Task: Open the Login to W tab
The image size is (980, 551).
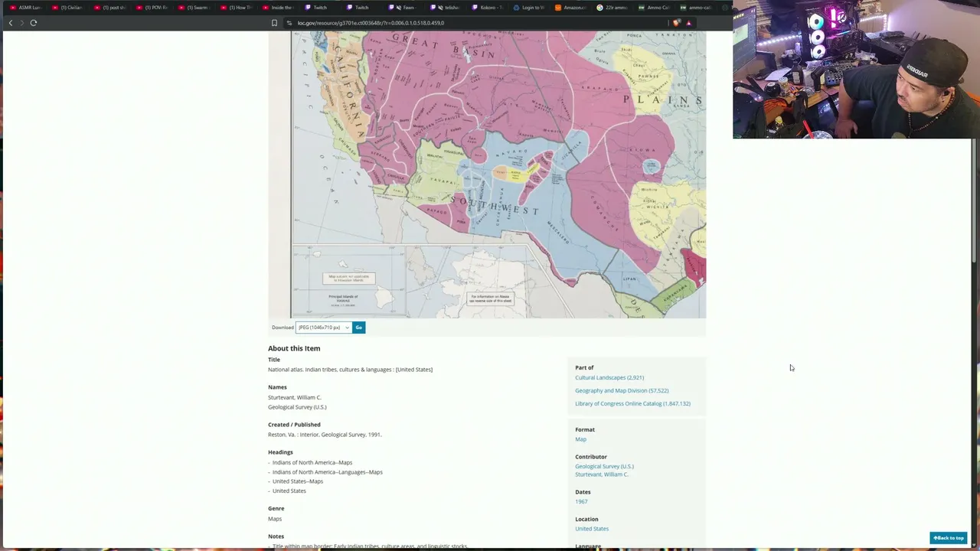Action: click(528, 8)
